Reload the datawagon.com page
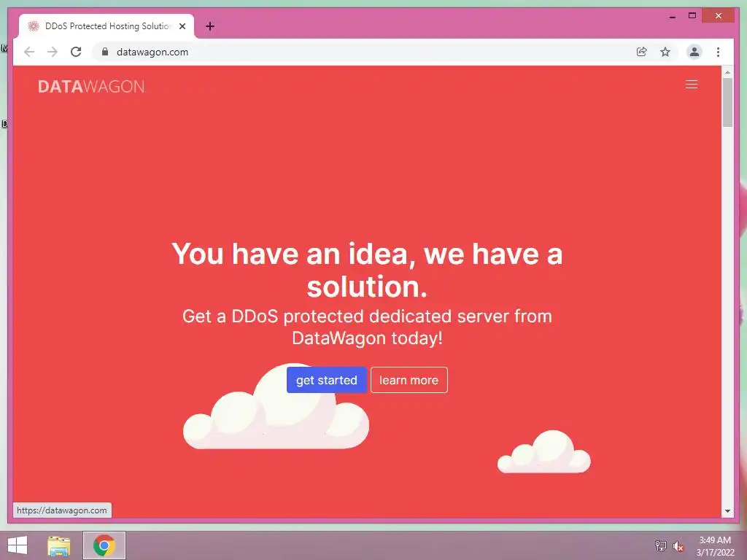The image size is (747, 560). pos(76,52)
